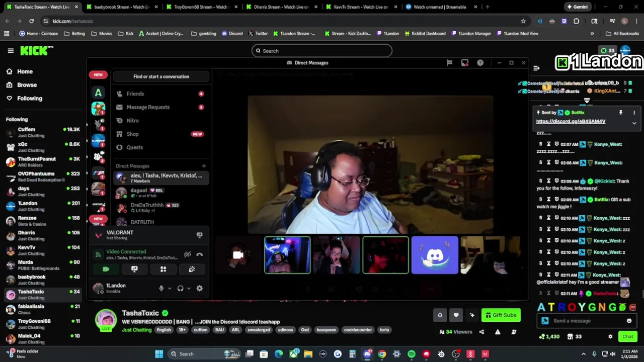This screenshot has height=362, width=644.
Task: Turn on Discord camera video
Action: pyautogui.click(x=106, y=269)
